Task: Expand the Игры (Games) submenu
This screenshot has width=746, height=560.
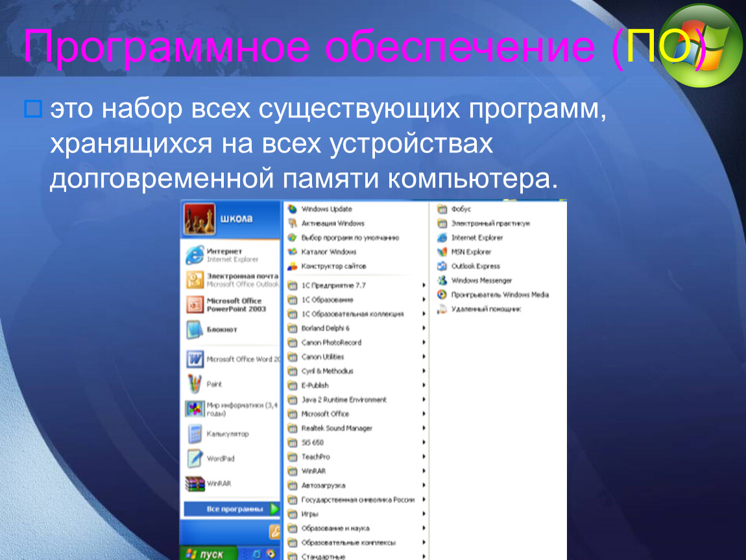Action: (309, 514)
